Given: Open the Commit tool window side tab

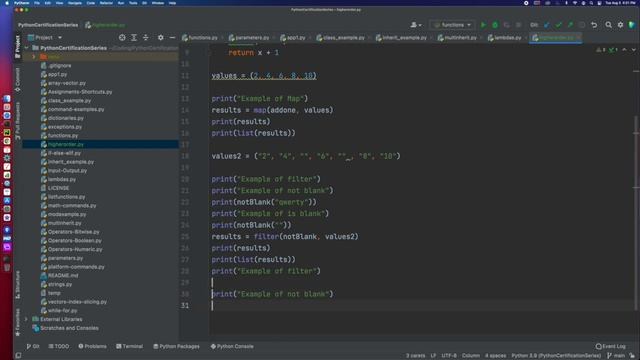Looking at the screenshot, I should point(18,80).
